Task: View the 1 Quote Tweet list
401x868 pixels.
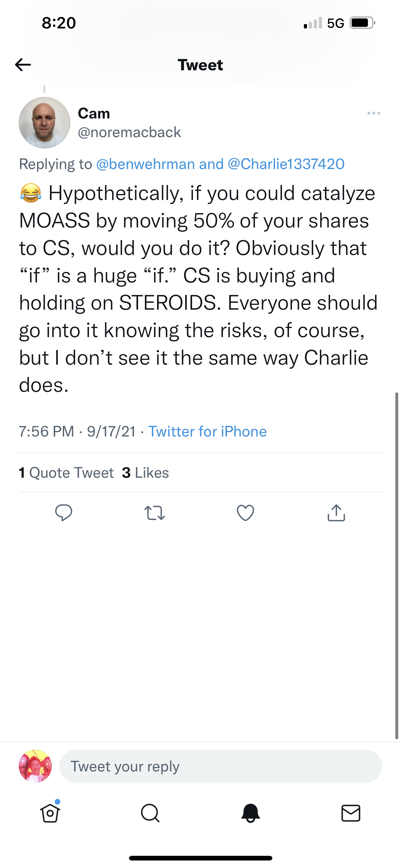Action: pos(66,473)
